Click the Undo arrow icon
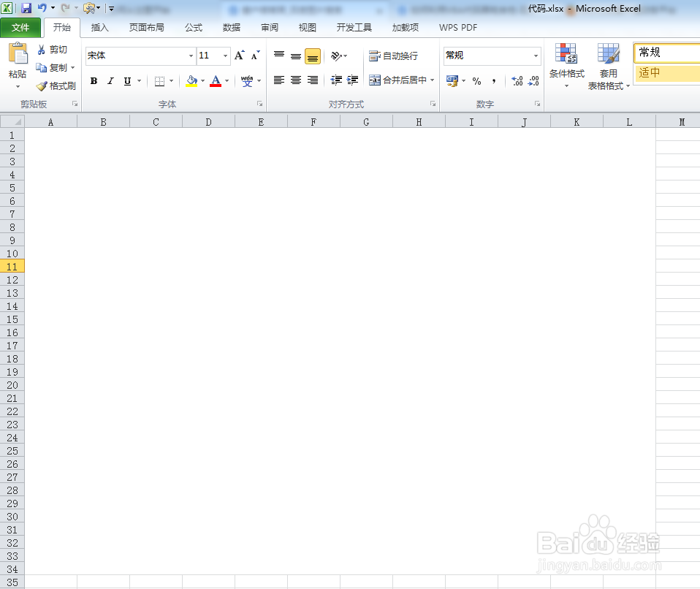The width and height of the screenshot is (700, 589). [x=42, y=7]
